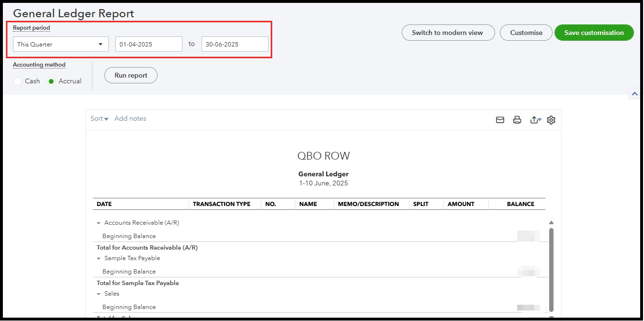Click the Run report button
Screen dimensions: 644x321
coord(131,75)
